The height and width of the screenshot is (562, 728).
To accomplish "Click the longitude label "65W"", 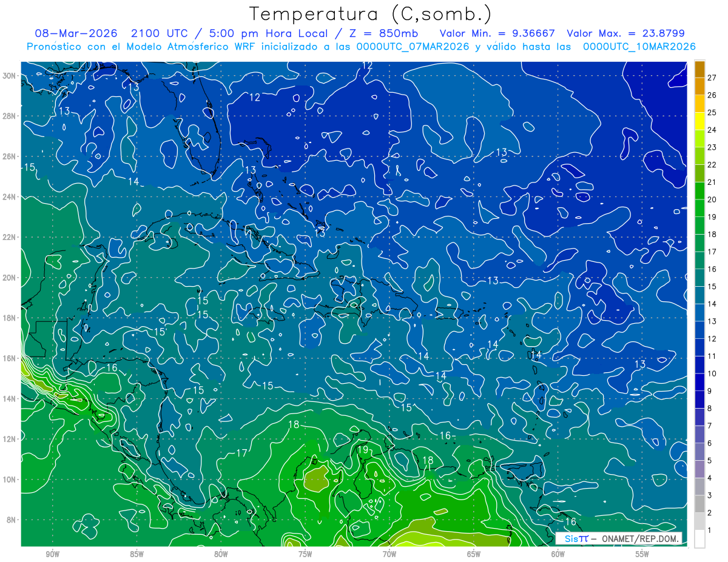I will click(474, 554).
